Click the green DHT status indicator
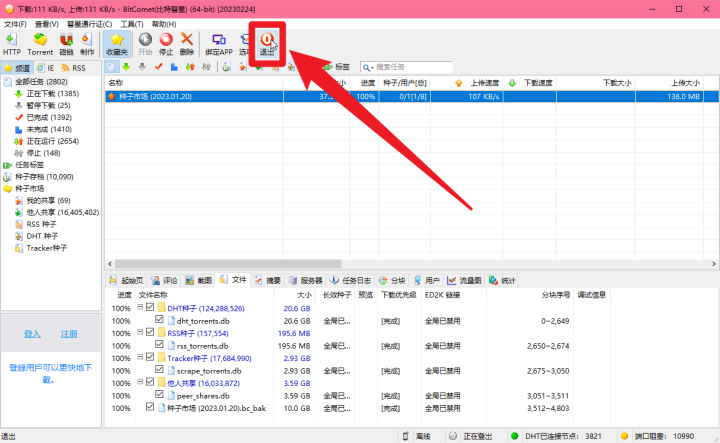720x443 pixels. click(514, 436)
